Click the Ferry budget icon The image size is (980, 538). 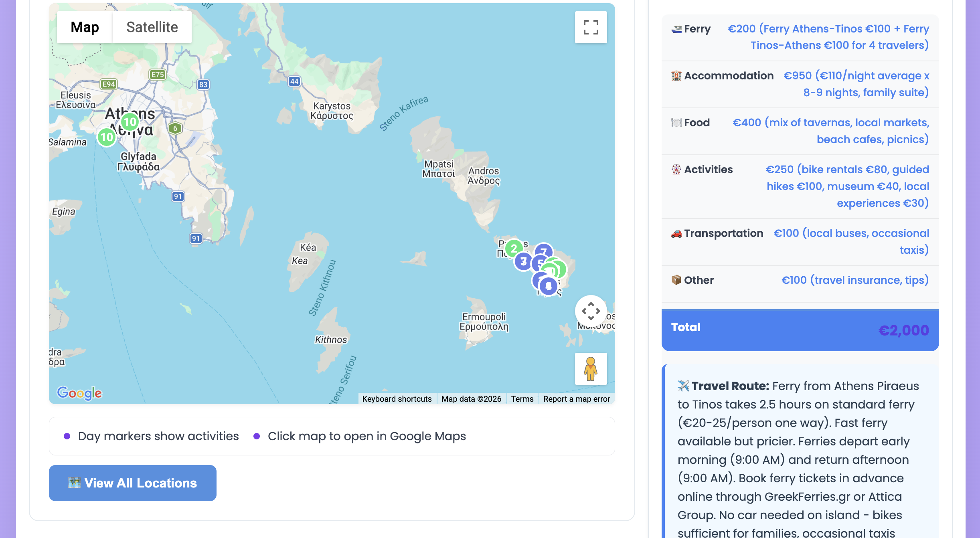click(x=676, y=29)
